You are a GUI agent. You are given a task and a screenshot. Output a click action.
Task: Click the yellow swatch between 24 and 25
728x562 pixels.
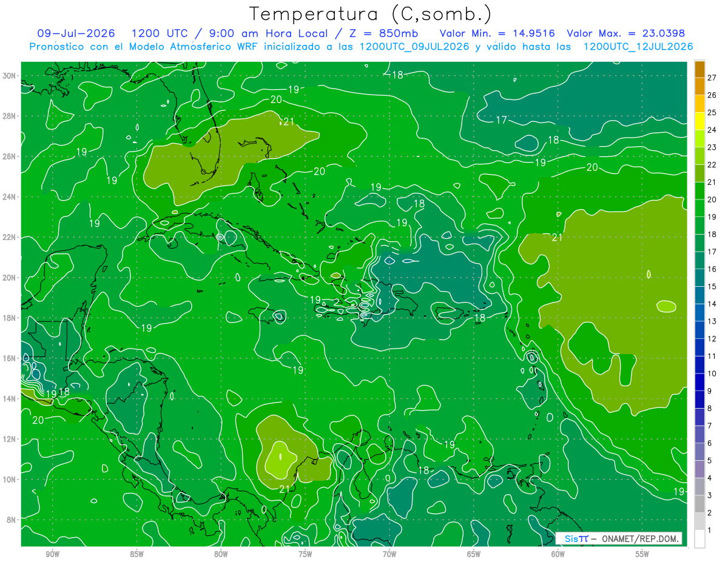(x=699, y=121)
